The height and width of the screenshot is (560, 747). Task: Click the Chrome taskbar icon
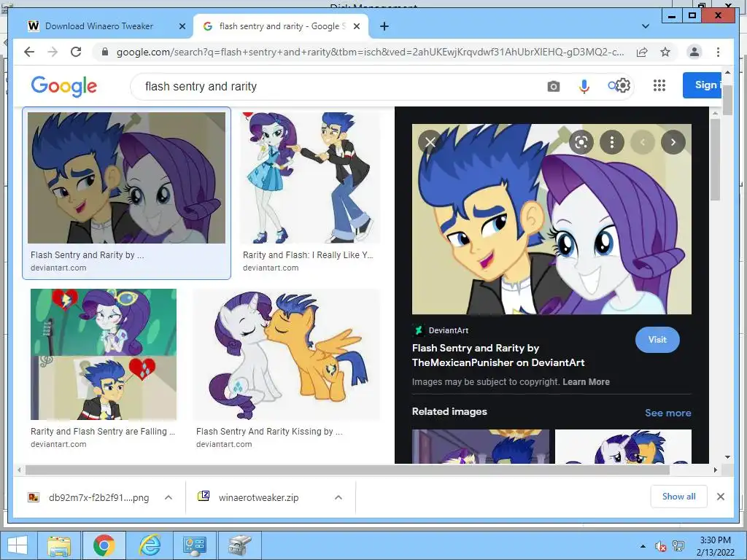pyautogui.click(x=104, y=545)
